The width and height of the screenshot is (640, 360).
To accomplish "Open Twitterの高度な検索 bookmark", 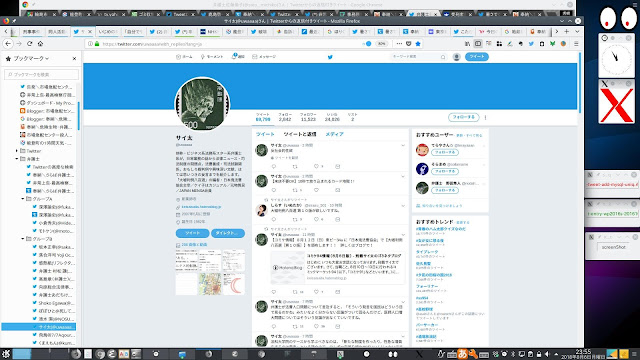I will pyautogui.click(x=50, y=167).
